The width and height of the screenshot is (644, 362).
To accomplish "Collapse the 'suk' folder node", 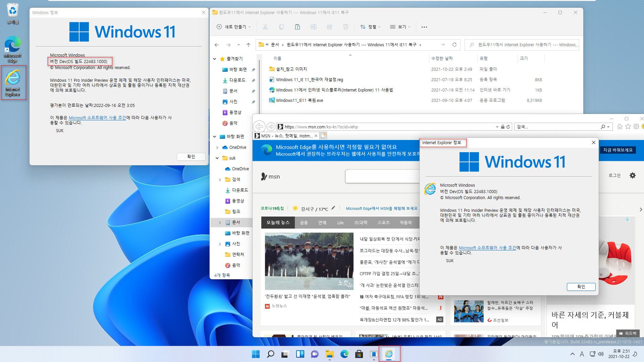I will click(x=217, y=158).
